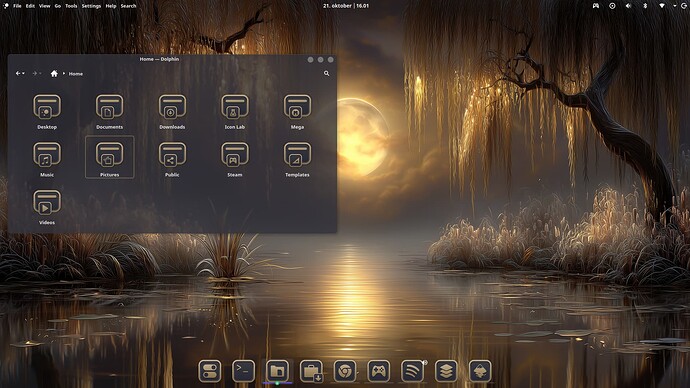Expand the system tray arrow
Screen dimensions: 690x388
click(675, 6)
